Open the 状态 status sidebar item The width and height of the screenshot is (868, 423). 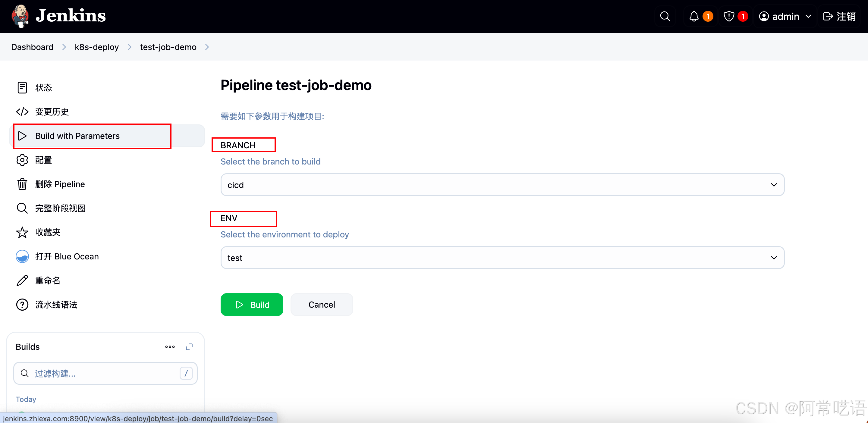[x=43, y=88]
